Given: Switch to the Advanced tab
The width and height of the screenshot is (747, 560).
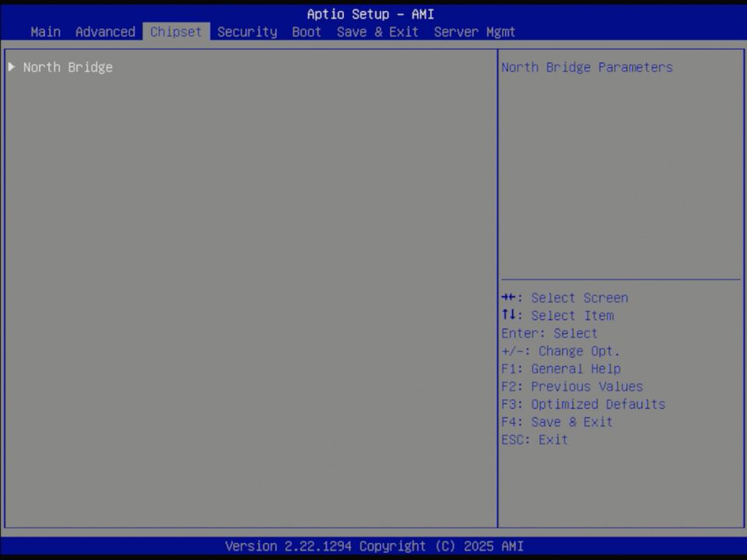Looking at the screenshot, I should coord(105,32).
